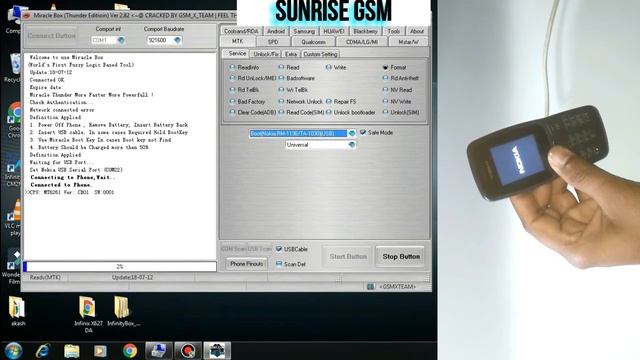Open the Custom Setting sub-tab
The image size is (640, 360).
click(320, 54)
